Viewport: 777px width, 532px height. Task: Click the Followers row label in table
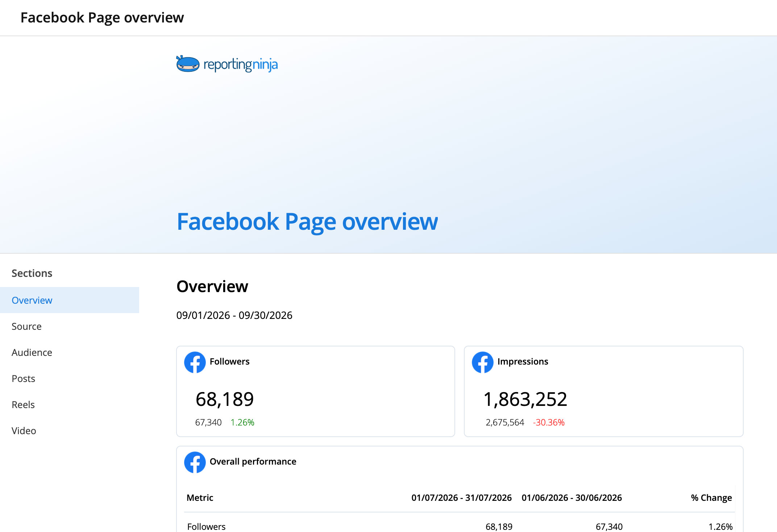(x=206, y=527)
